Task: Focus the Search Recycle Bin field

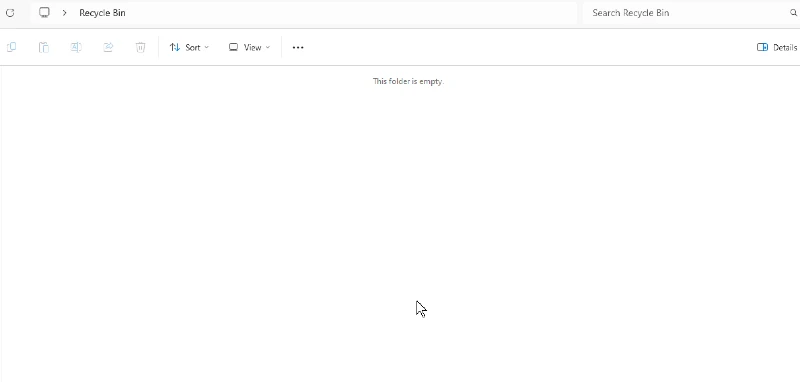Action: pos(691,13)
